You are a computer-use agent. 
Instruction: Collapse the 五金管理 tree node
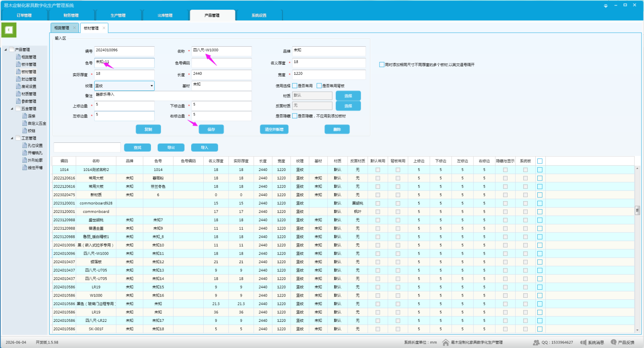click(12, 109)
